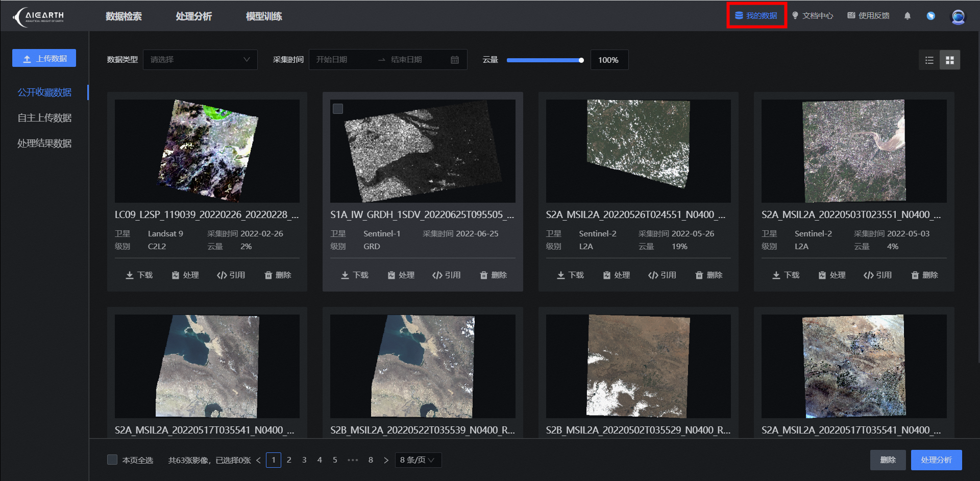Check the checkbox on the Sentinel-1 thumbnail

click(338, 109)
